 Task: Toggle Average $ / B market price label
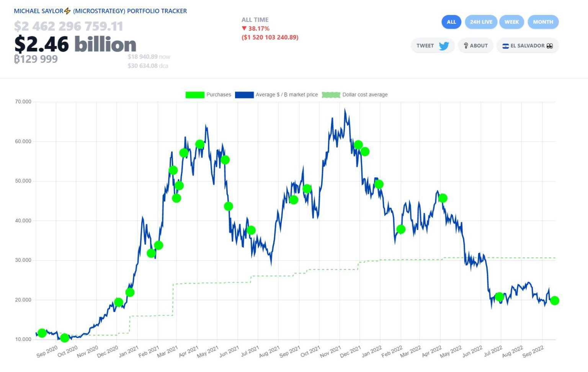pos(286,95)
